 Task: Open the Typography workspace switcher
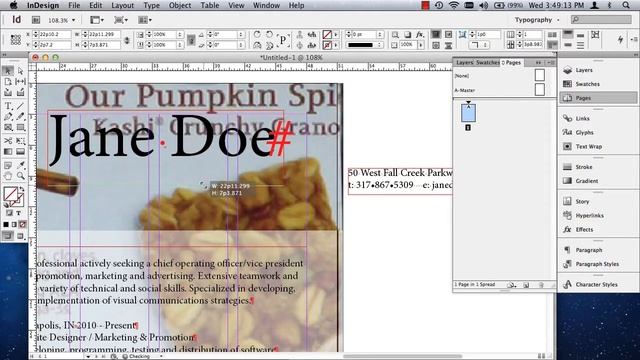click(537, 20)
